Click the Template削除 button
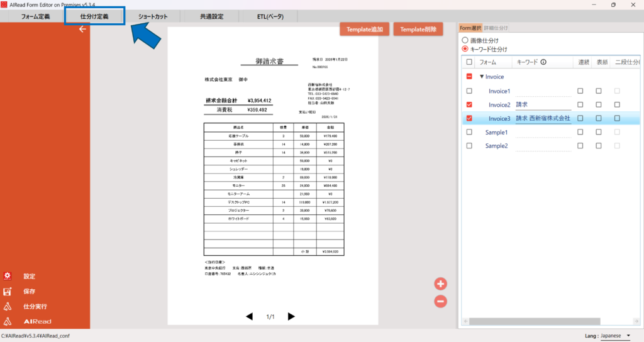The image size is (644, 342). point(418,29)
